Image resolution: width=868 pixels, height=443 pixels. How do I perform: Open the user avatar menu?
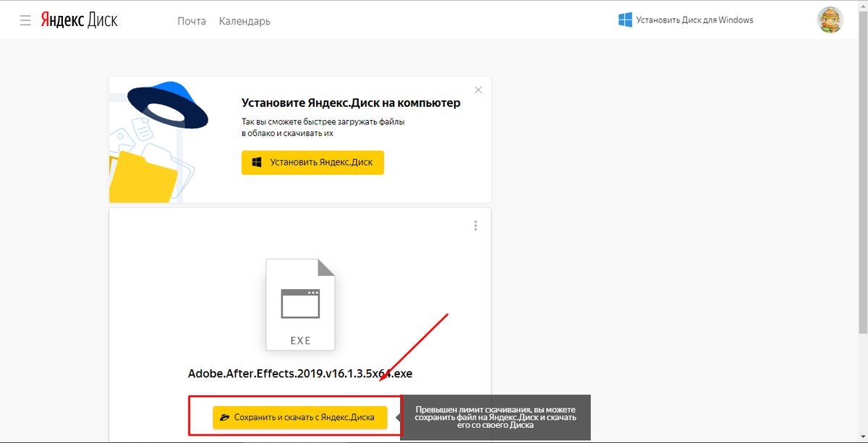point(830,20)
